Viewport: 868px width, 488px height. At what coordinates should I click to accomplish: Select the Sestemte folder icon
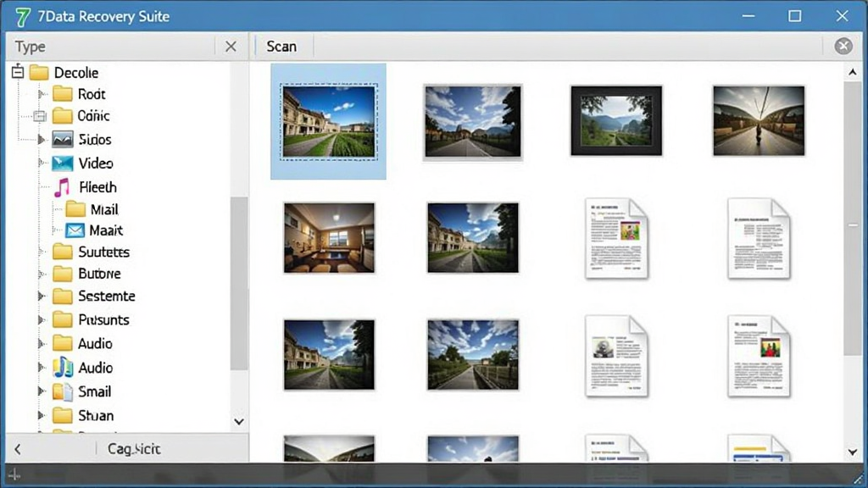pos(63,296)
